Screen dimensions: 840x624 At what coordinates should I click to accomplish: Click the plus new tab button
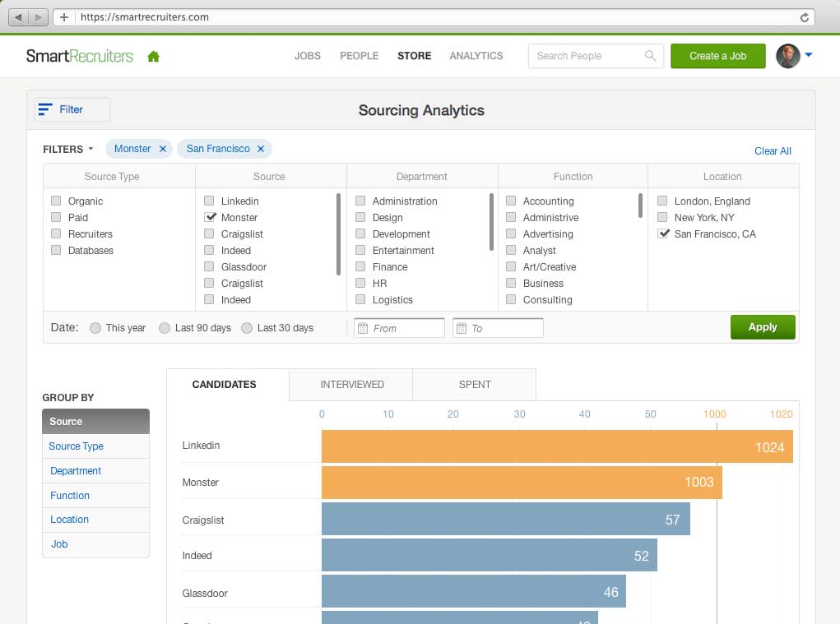(x=64, y=17)
